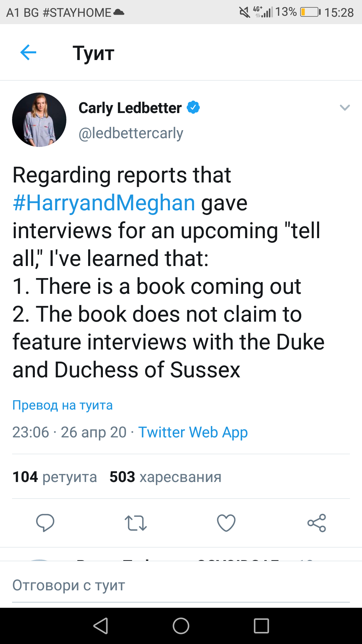Tap the verified badge next to Carly Ledbetter
The height and width of the screenshot is (644, 362).
[x=193, y=108]
